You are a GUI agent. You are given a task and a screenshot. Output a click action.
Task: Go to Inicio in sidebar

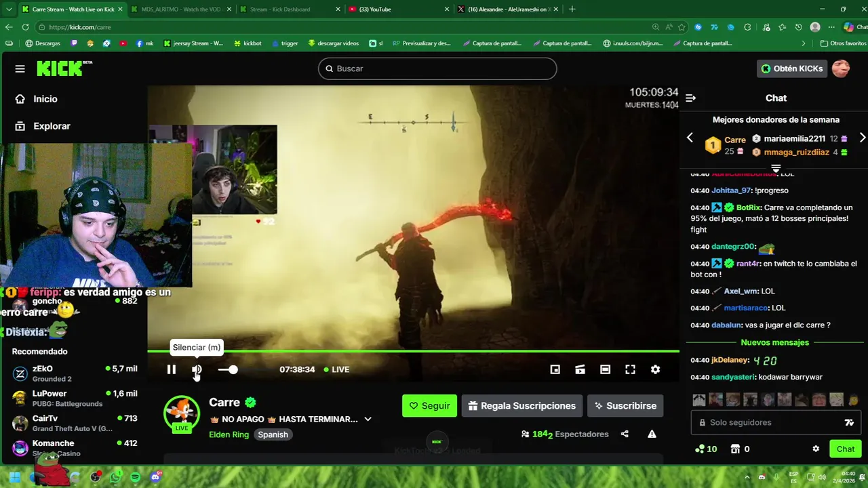tap(45, 99)
